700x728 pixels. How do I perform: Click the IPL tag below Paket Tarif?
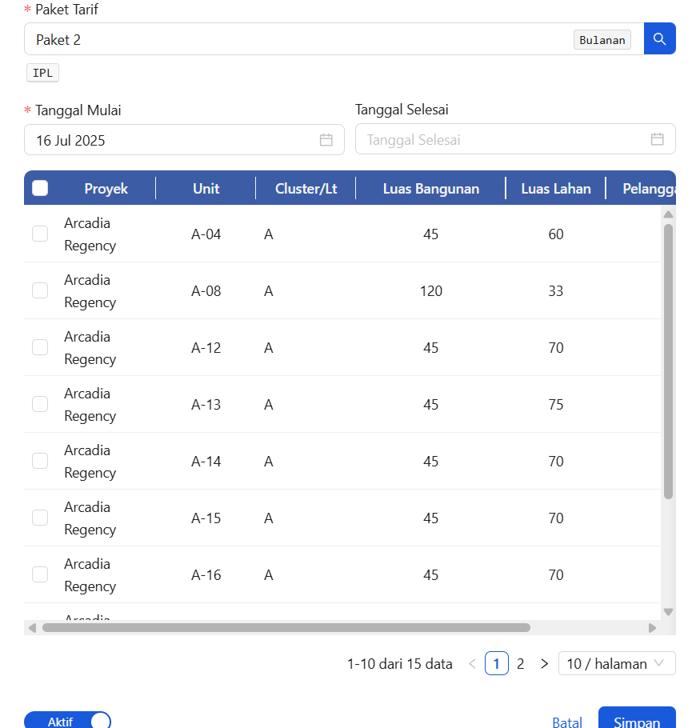coord(42,72)
